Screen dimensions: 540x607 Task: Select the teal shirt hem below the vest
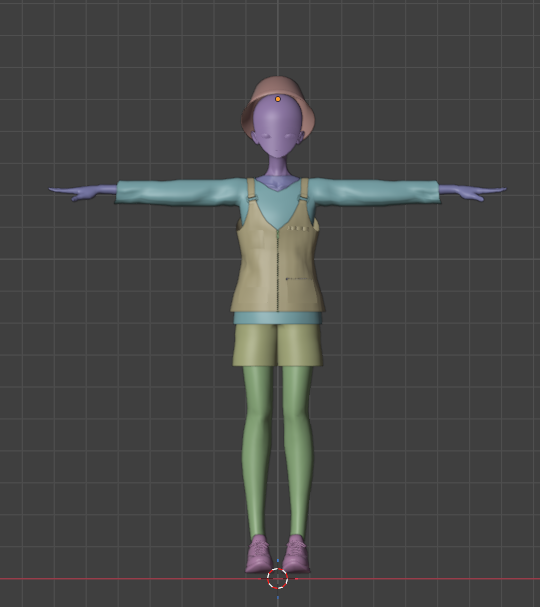[278, 318]
